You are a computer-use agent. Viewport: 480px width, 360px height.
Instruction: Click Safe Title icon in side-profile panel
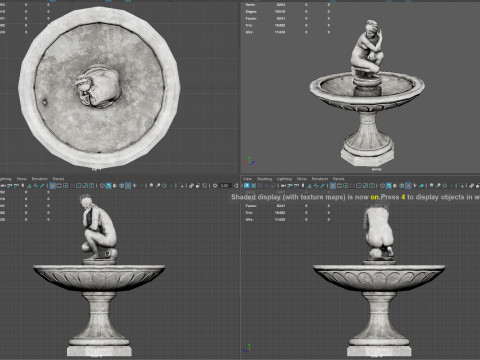(x=92, y=186)
